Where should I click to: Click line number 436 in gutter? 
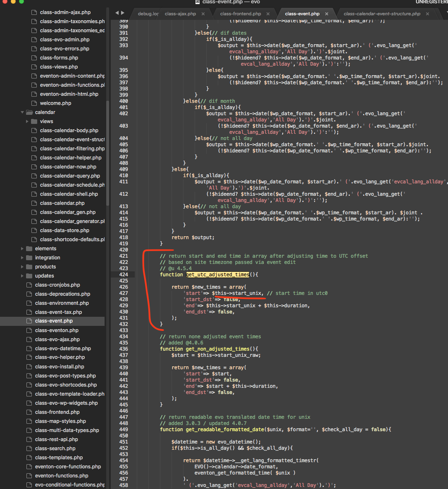[x=124, y=349]
